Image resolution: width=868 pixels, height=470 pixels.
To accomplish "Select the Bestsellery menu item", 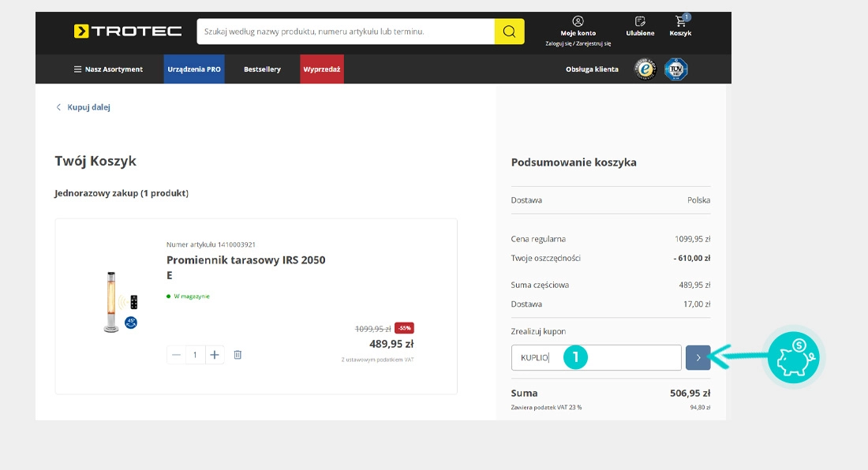I will pyautogui.click(x=262, y=69).
